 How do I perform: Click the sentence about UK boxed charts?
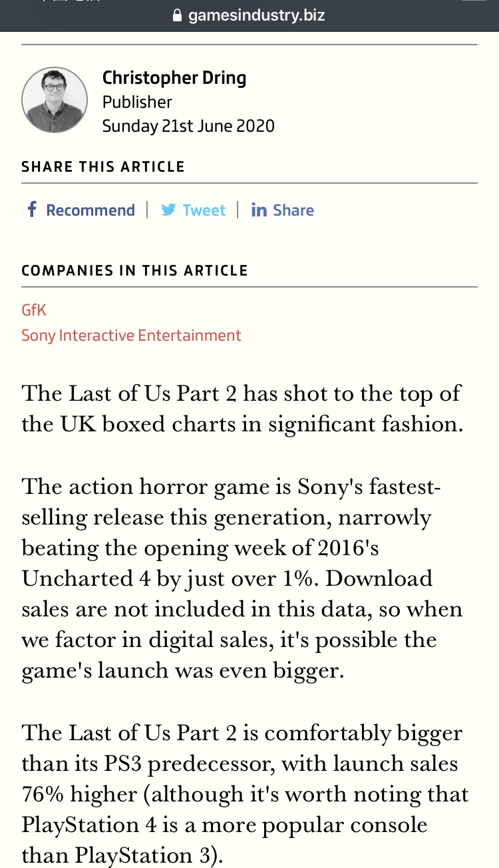tap(242, 408)
